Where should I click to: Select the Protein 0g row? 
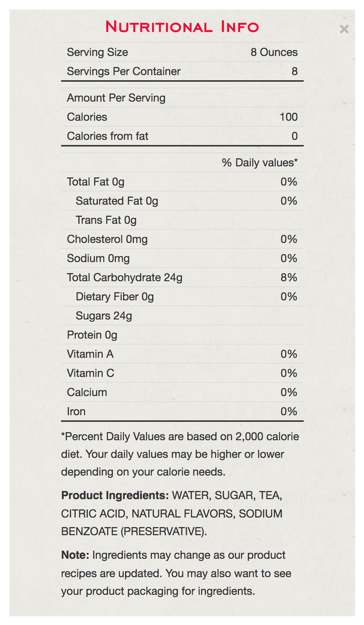(182, 335)
